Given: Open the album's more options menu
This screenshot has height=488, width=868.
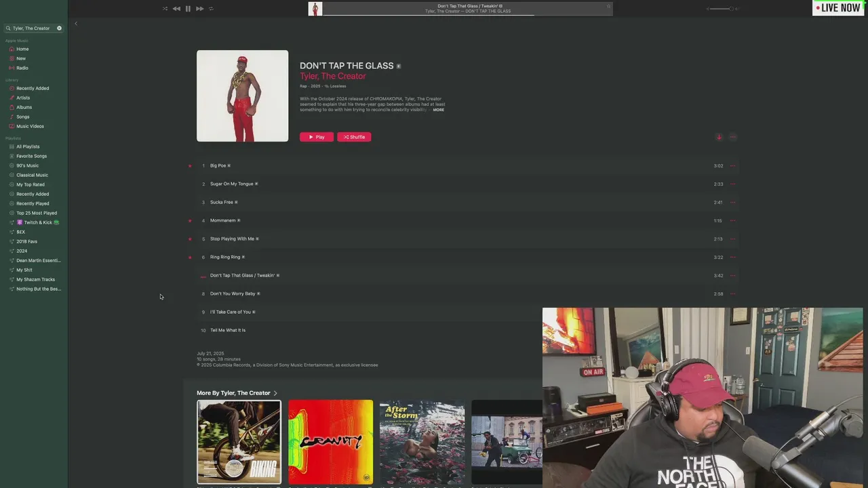Looking at the screenshot, I should 732,137.
